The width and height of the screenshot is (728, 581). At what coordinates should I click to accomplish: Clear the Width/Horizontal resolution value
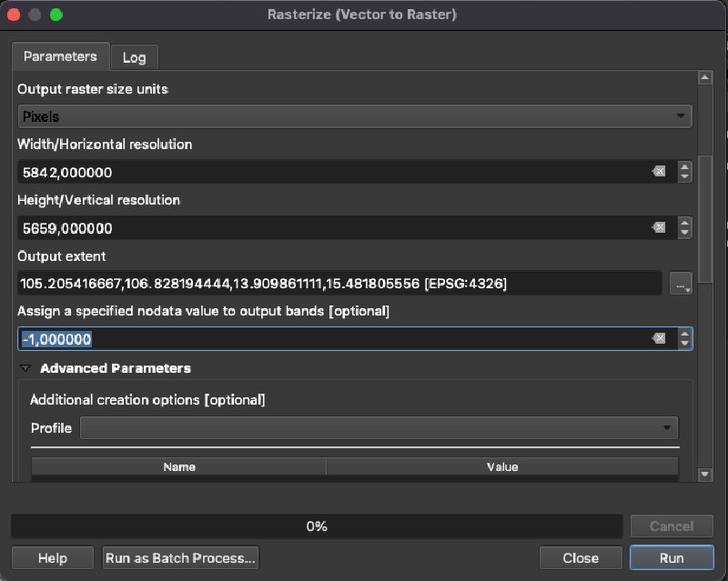(x=659, y=172)
